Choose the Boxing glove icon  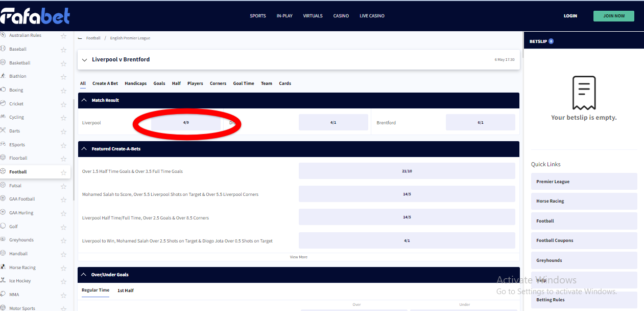3,90
